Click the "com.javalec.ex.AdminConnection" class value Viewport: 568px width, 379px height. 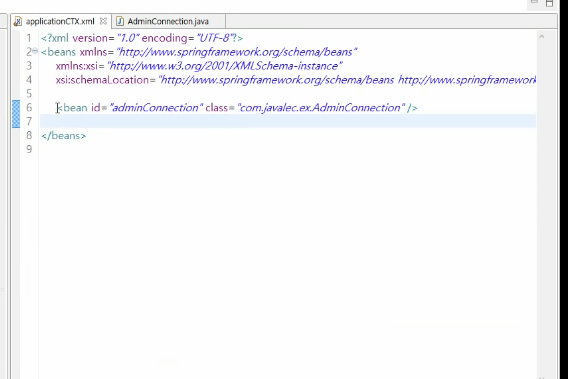coord(321,108)
